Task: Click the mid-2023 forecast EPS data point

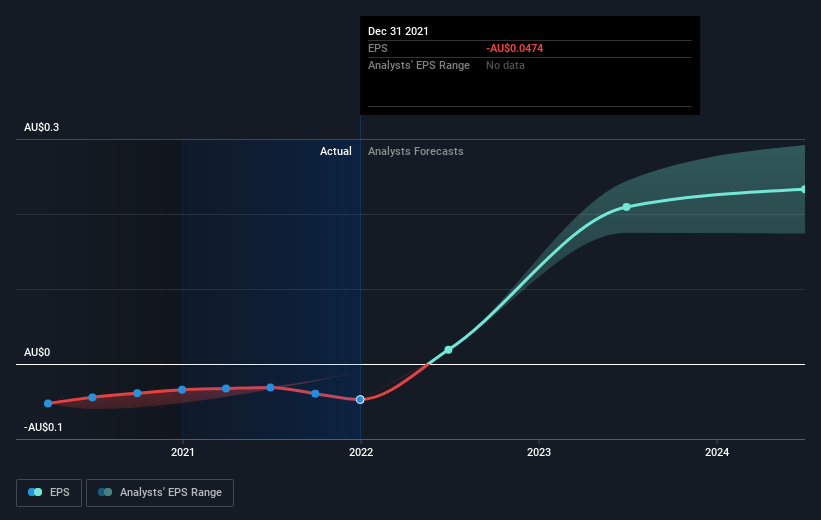Action: click(626, 207)
